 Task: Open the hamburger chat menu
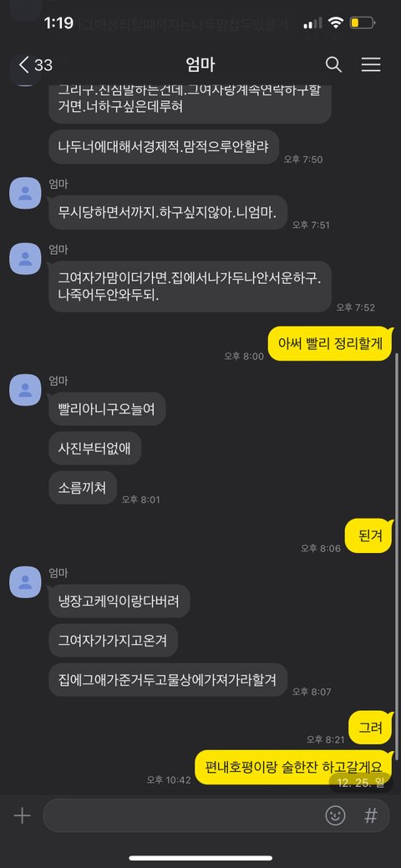coord(371,65)
